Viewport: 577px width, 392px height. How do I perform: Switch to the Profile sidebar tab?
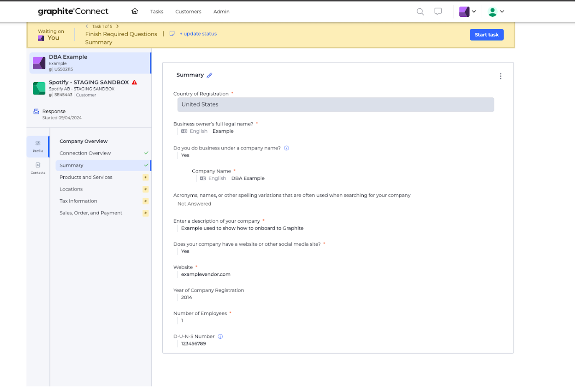tap(38, 146)
